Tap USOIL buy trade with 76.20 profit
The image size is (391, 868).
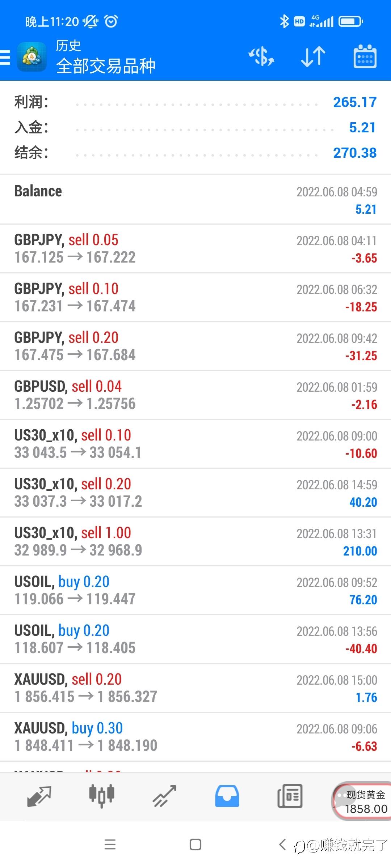195,590
